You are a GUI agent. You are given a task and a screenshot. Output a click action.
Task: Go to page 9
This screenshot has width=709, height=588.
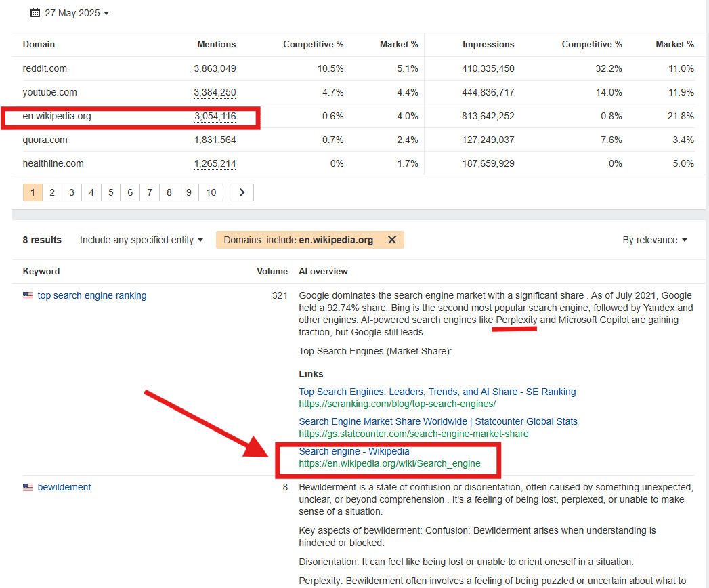188,192
